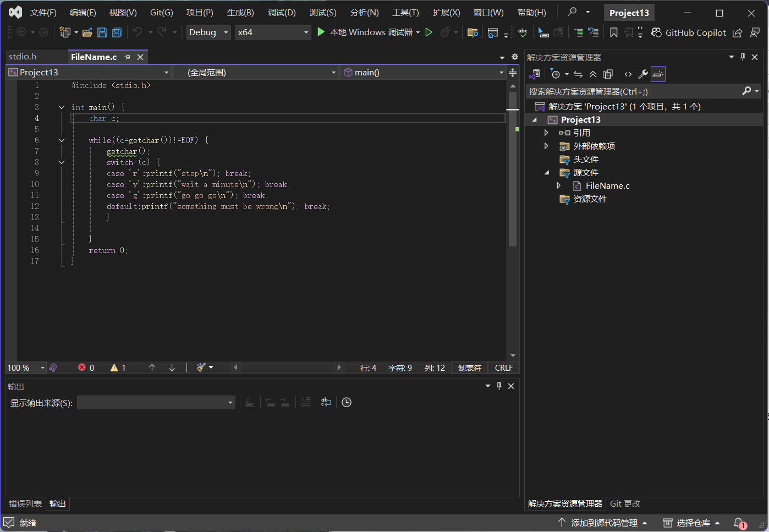Viewport: 769px width, 532px height.
Task: Pin the Solution Explorer panel with auto-hide
Action: (x=743, y=57)
